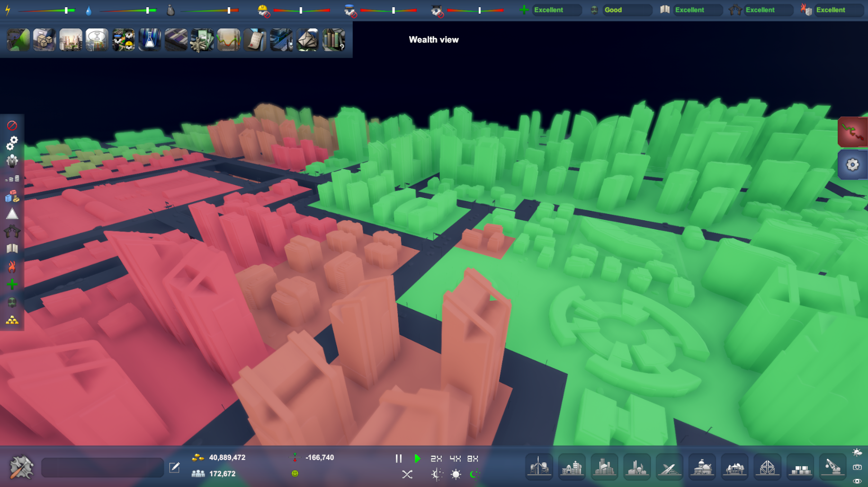Adjust the hard-hat worker demand slider
The height and width of the screenshot is (487, 868).
pos(302,10)
